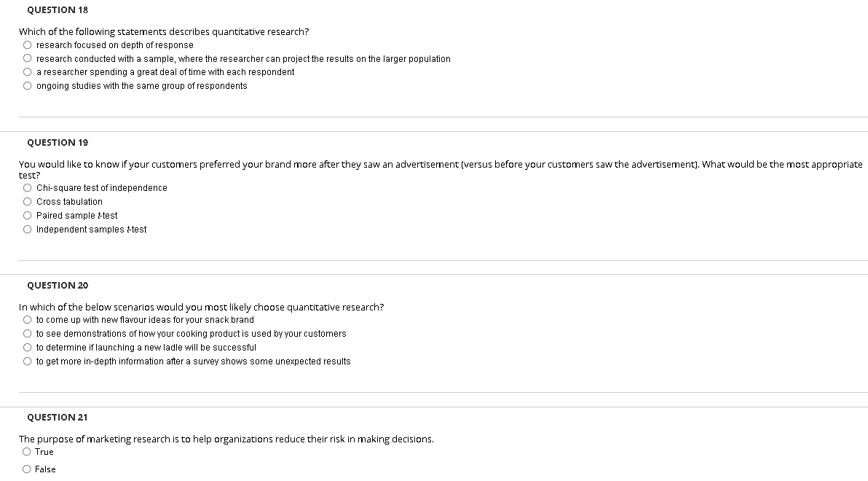Select 'a researcher spending a great deal of time'

click(27, 71)
